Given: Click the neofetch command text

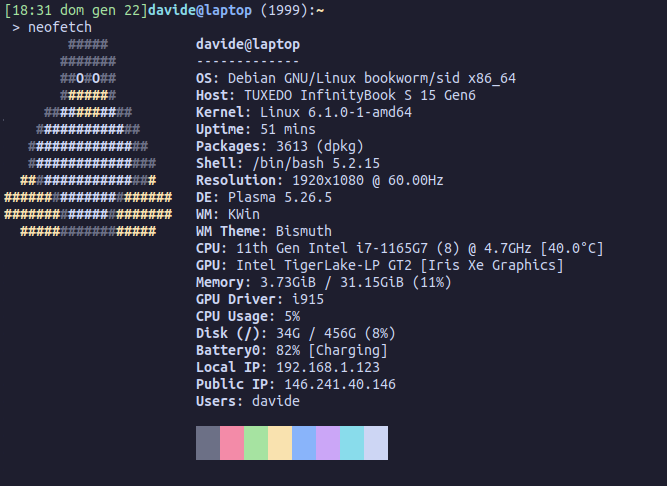Looking at the screenshot, I should click(60, 27).
